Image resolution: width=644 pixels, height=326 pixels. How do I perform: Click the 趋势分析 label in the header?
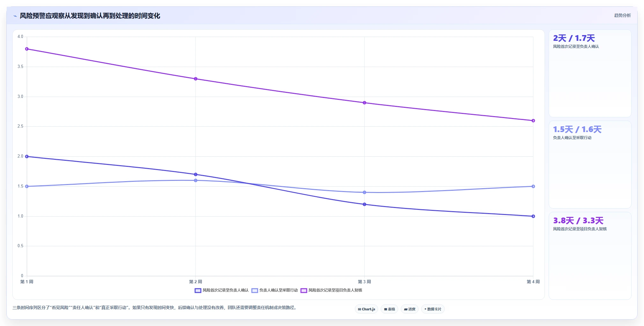(622, 15)
